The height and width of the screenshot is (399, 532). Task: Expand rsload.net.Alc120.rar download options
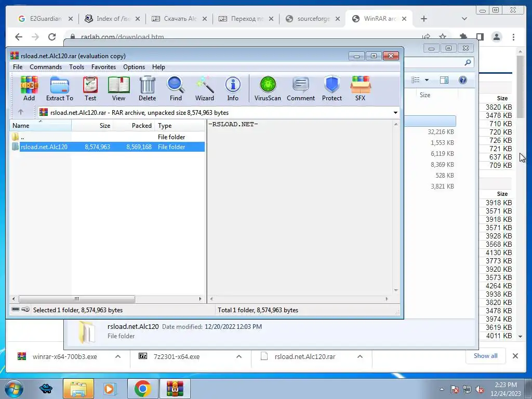point(360,356)
